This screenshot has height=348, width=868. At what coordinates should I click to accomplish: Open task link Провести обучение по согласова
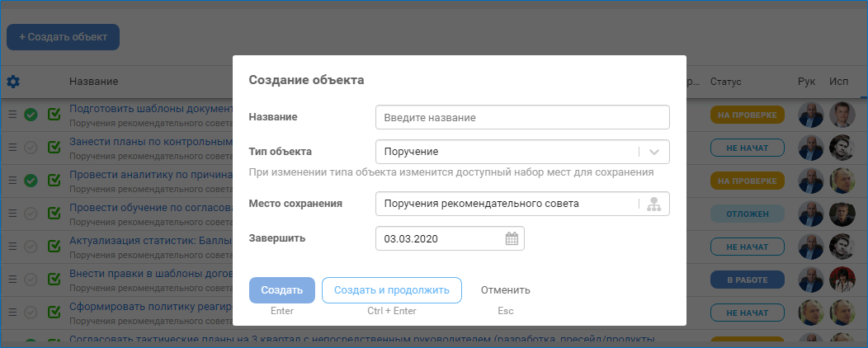pyautogui.click(x=150, y=208)
